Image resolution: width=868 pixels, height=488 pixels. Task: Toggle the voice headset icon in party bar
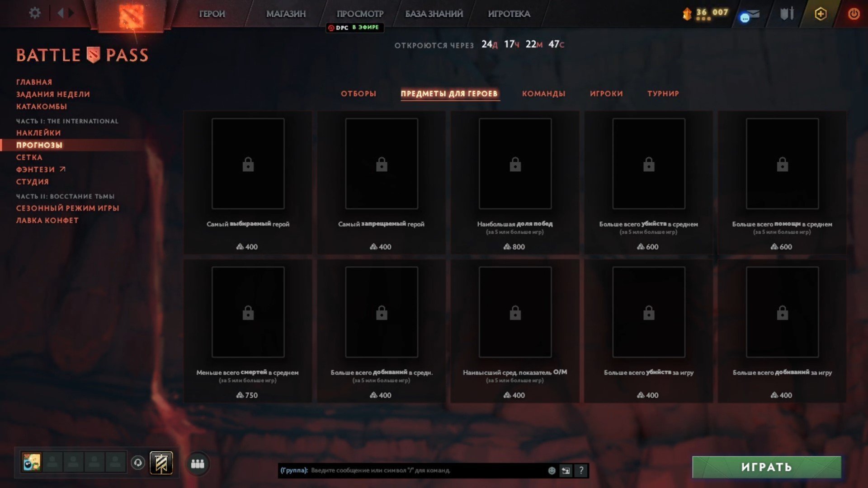click(x=138, y=463)
